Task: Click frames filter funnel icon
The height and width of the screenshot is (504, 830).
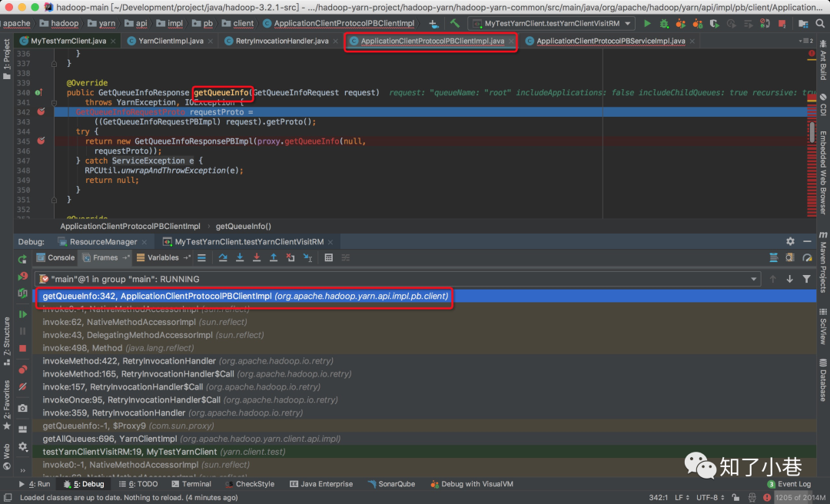Action: pyautogui.click(x=806, y=279)
